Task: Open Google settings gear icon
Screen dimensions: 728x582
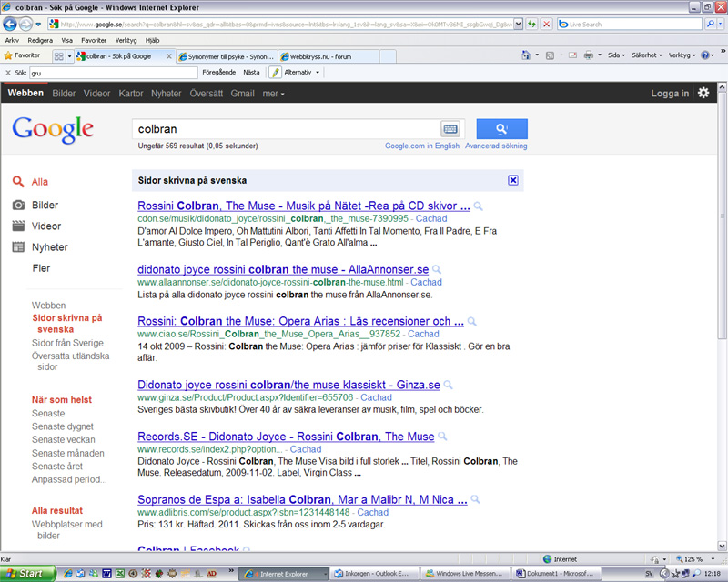Action: 703,93
